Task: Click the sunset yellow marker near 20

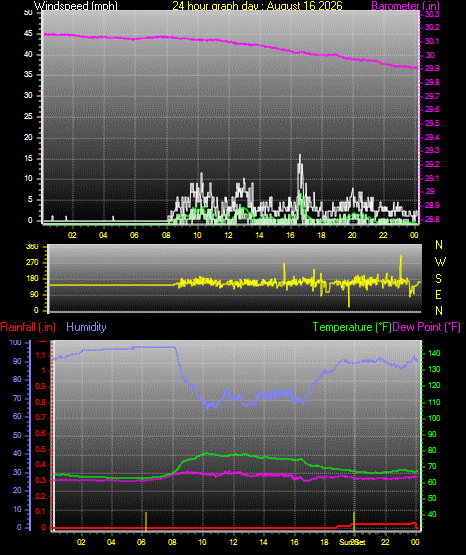Action: click(x=354, y=521)
